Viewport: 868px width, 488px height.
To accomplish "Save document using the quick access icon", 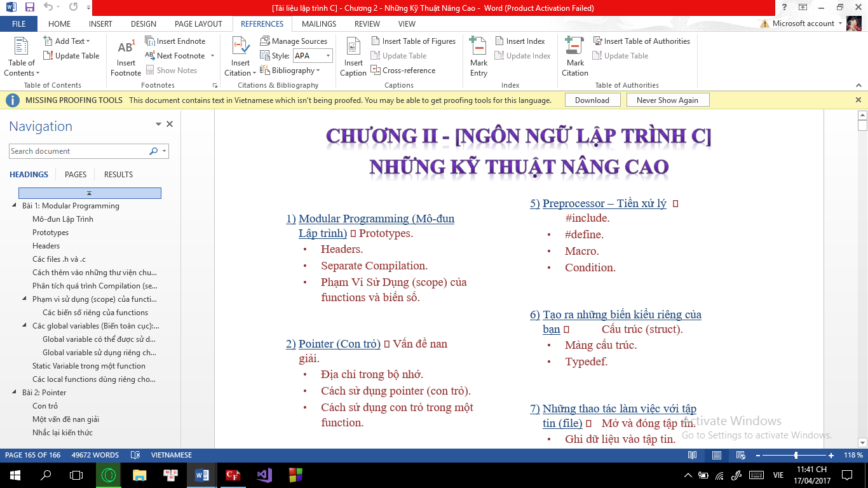I will (x=29, y=8).
